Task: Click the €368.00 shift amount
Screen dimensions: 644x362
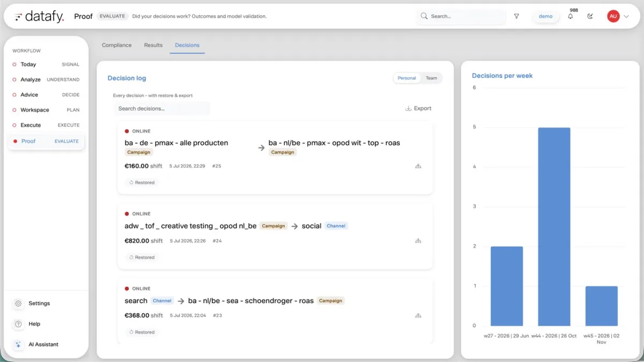Action: [x=143, y=315]
